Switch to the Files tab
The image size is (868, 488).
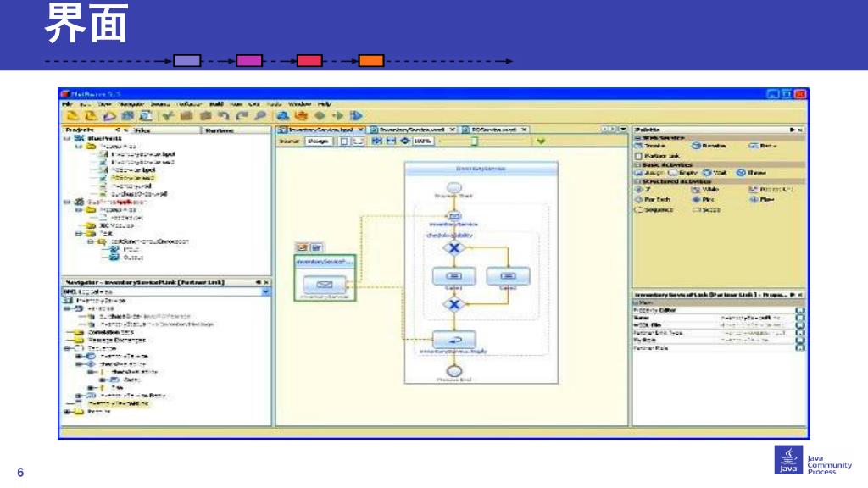tap(142, 130)
